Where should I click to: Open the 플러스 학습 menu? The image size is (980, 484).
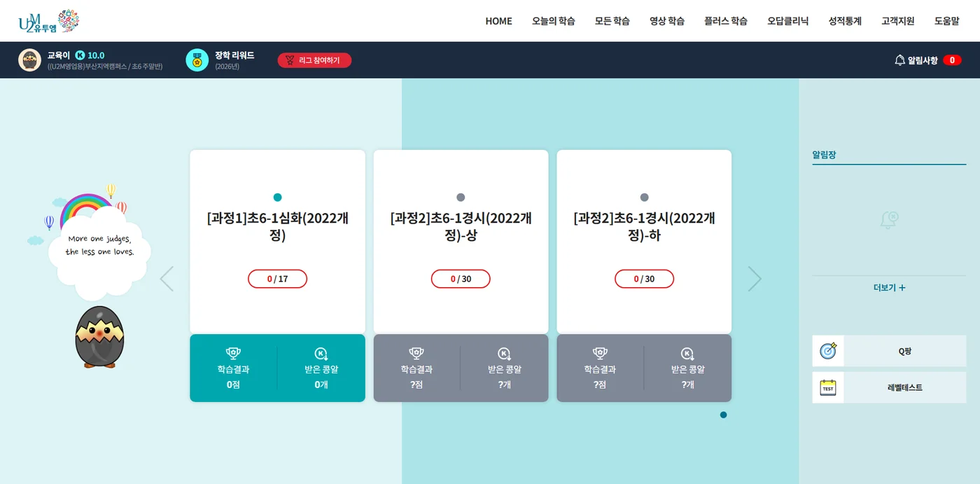726,21
